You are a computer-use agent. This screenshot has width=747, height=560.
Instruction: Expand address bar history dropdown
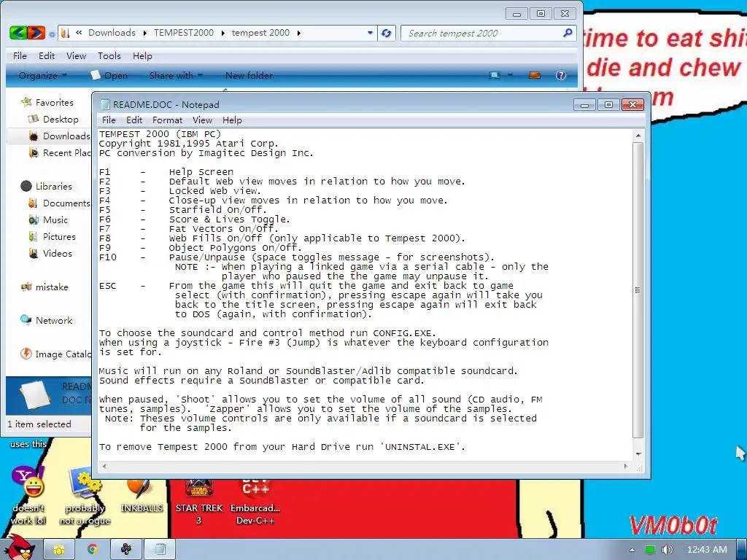[x=370, y=33]
